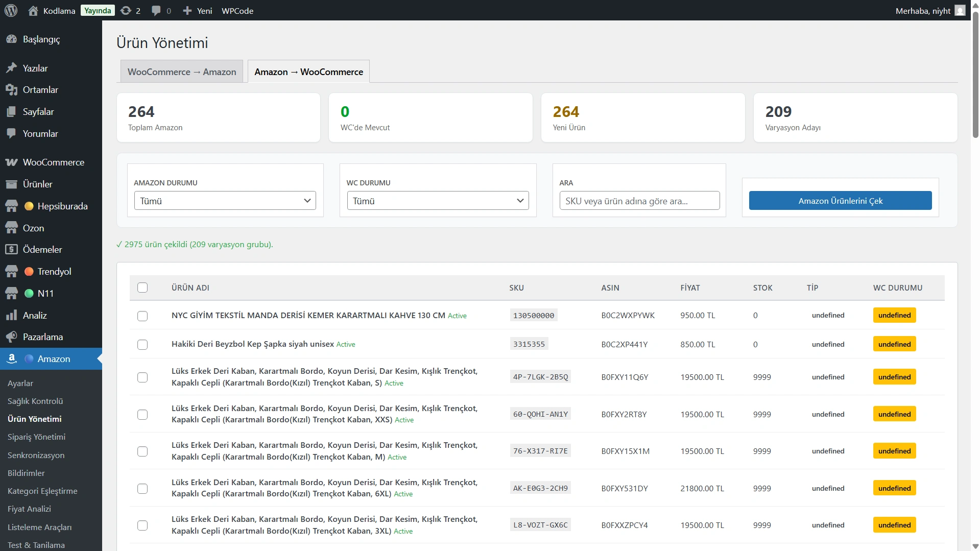Click the WooCommerce icon in sidebar

[x=11, y=162]
